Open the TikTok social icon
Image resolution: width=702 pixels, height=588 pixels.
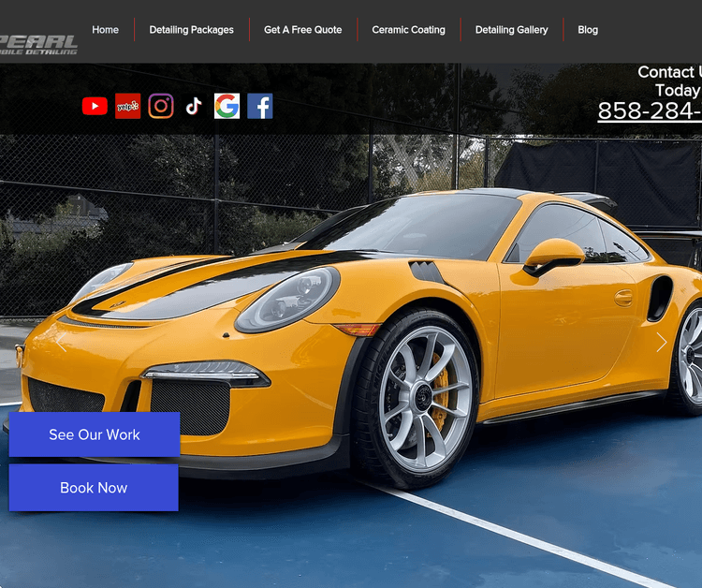tap(194, 106)
